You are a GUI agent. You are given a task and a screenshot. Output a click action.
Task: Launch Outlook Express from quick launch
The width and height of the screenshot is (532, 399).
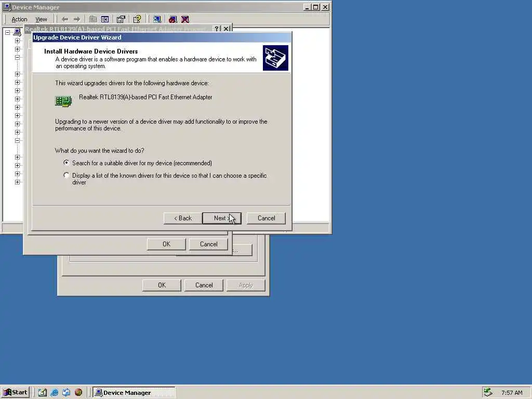pos(66,392)
